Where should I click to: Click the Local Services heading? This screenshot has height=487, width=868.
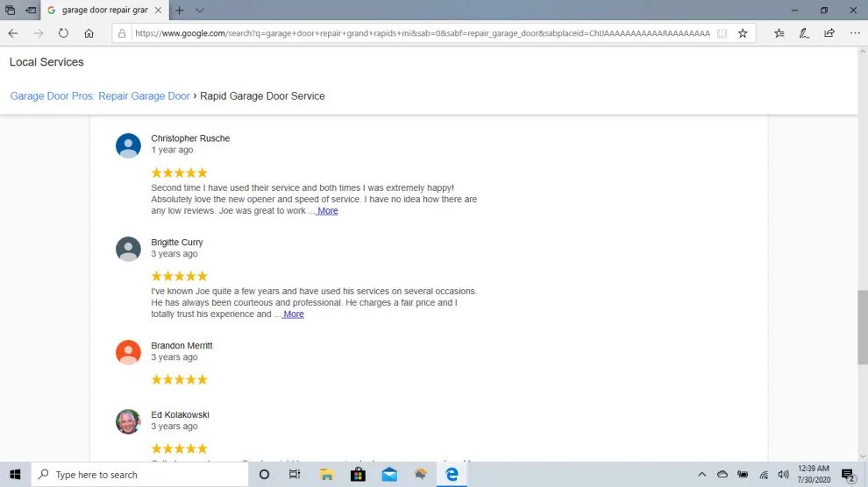click(46, 62)
